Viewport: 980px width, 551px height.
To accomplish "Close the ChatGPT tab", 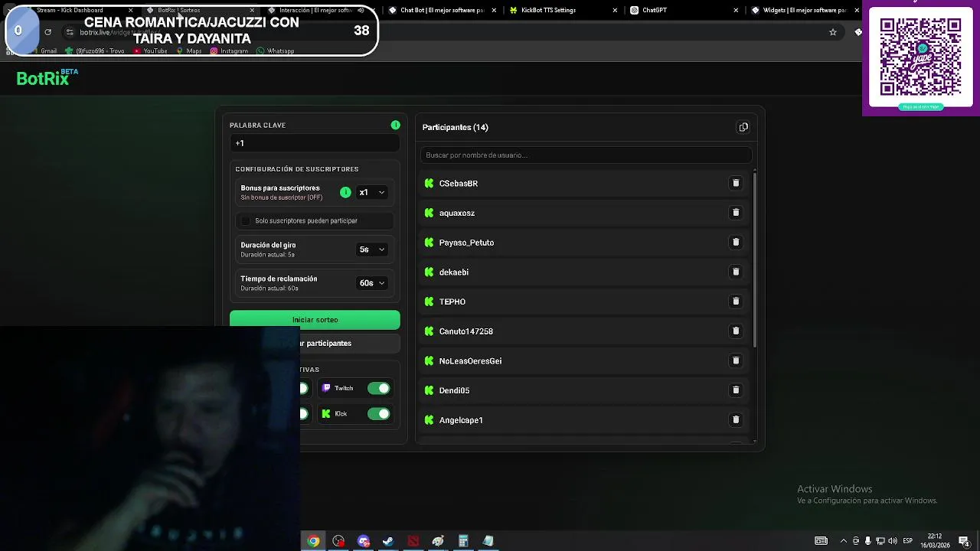I will click(x=736, y=10).
